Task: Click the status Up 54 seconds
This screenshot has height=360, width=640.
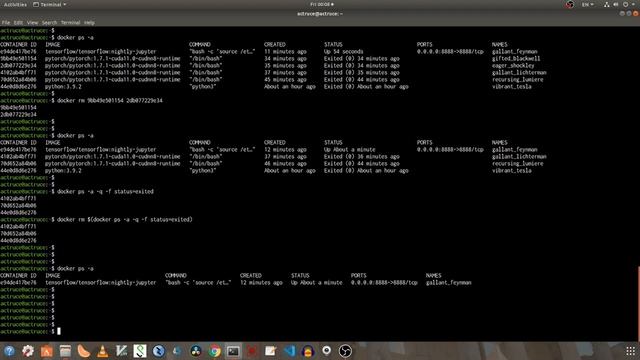Action: 343,51
